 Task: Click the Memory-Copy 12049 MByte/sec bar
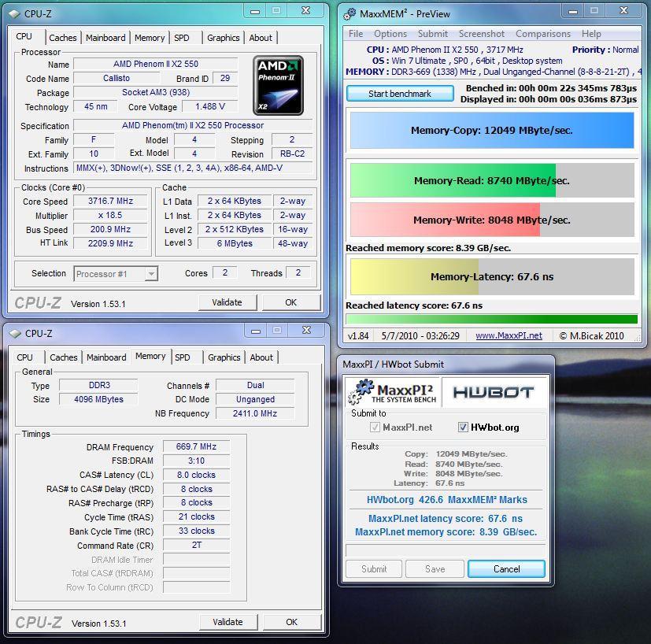492,131
